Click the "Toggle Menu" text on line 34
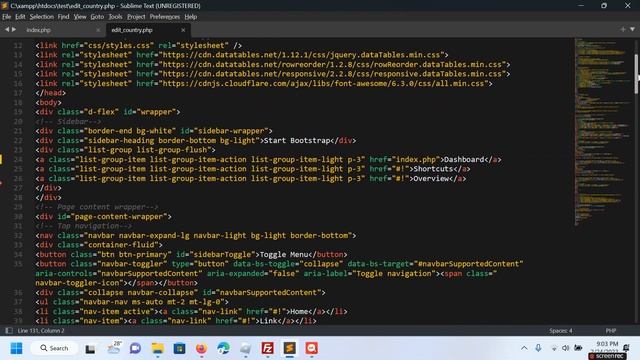 284,255
